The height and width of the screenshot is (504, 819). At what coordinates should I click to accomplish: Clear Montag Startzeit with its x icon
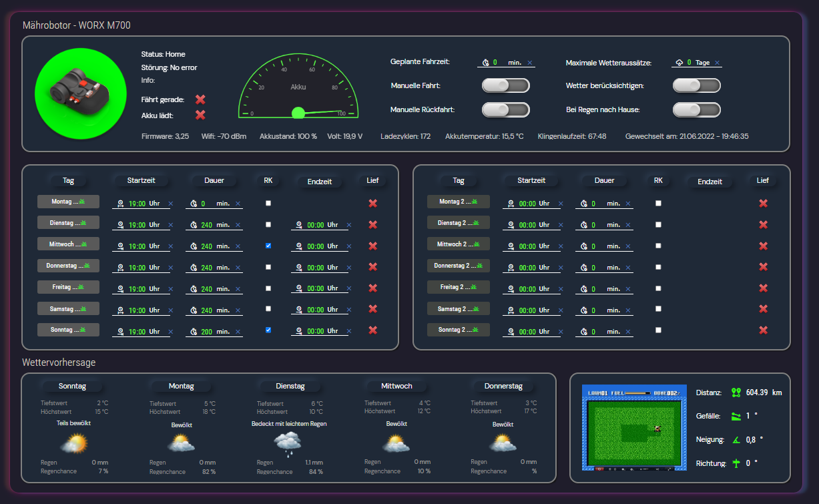pos(170,204)
